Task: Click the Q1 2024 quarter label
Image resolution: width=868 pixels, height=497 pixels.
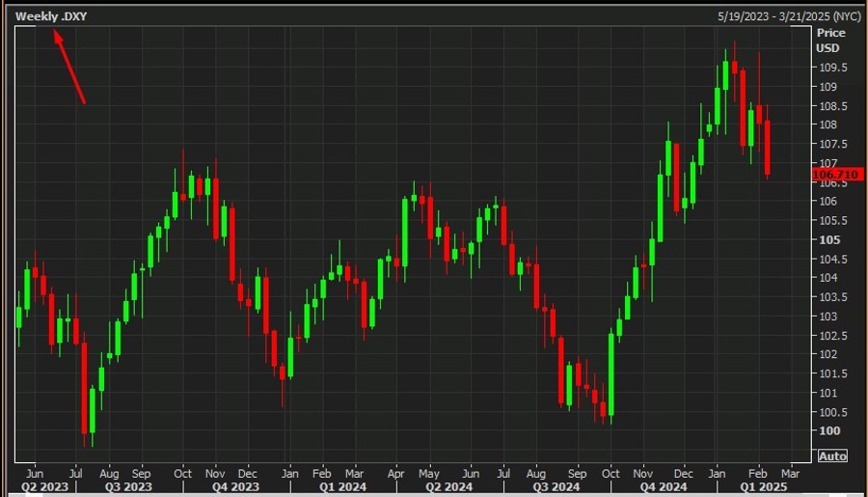Action: [x=342, y=487]
